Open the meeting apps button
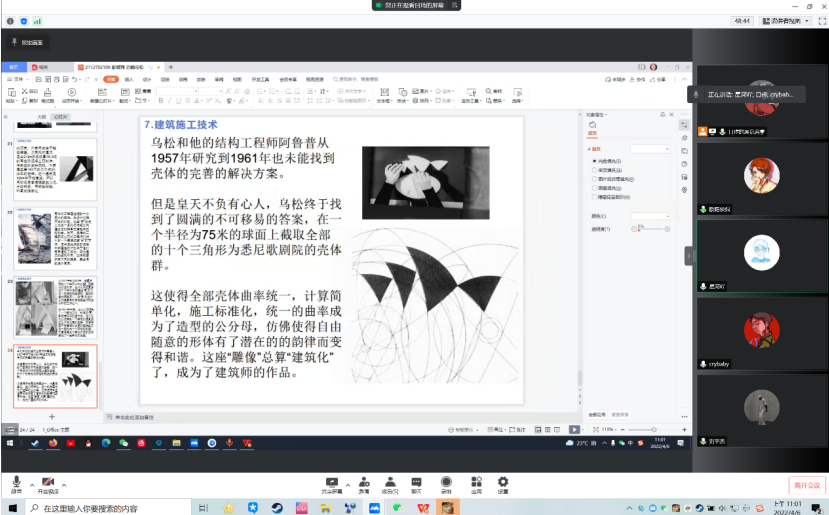Image resolution: width=829 pixels, height=515 pixels. point(476,485)
